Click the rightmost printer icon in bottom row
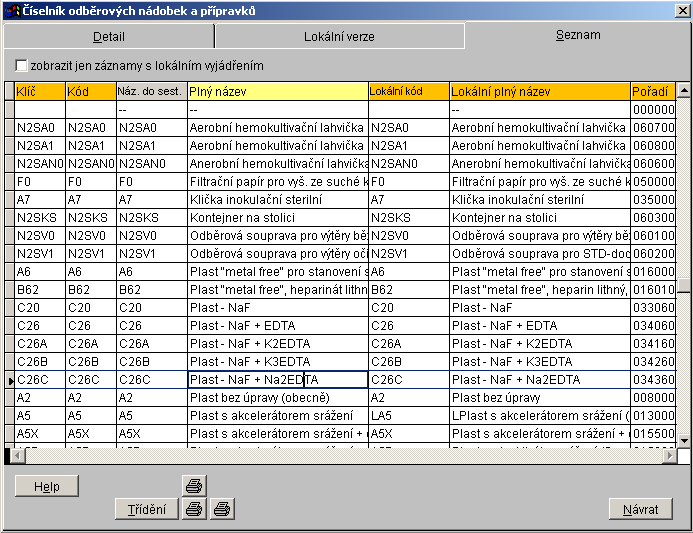This screenshot has height=533, width=693. tap(222, 509)
